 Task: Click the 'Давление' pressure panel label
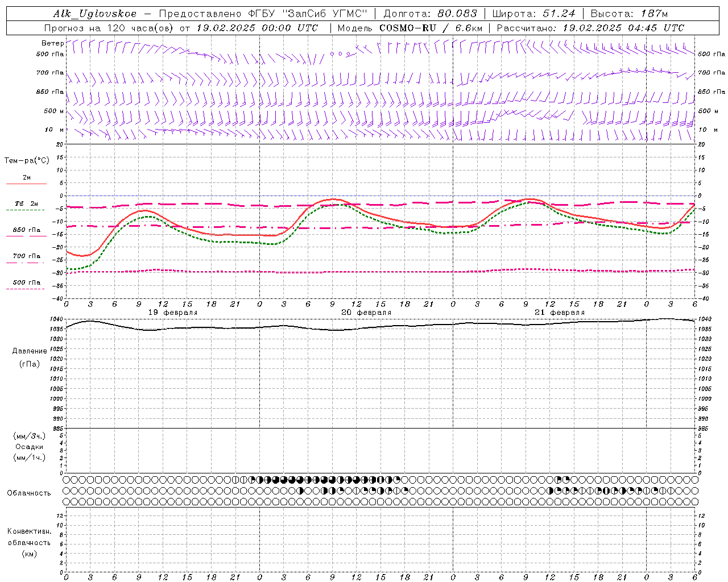(x=30, y=351)
